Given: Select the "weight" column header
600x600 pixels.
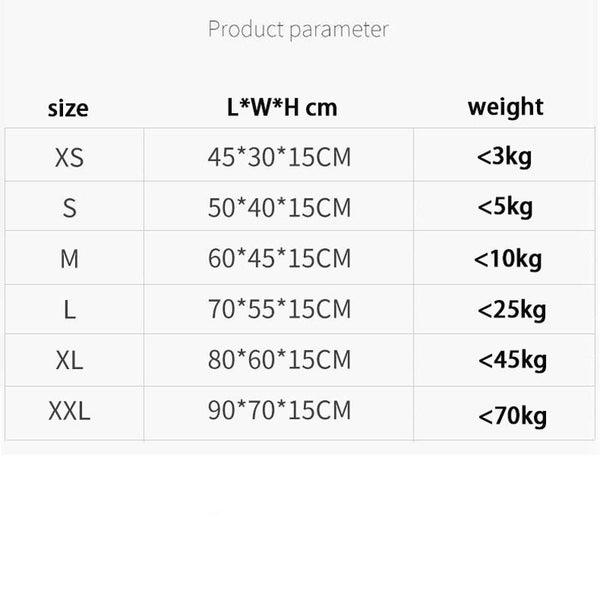Looking at the screenshot, I should pyautogui.click(x=505, y=107).
